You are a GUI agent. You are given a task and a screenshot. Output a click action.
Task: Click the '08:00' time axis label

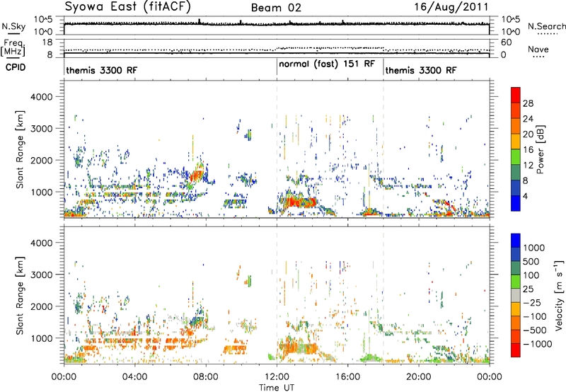pos(206,377)
